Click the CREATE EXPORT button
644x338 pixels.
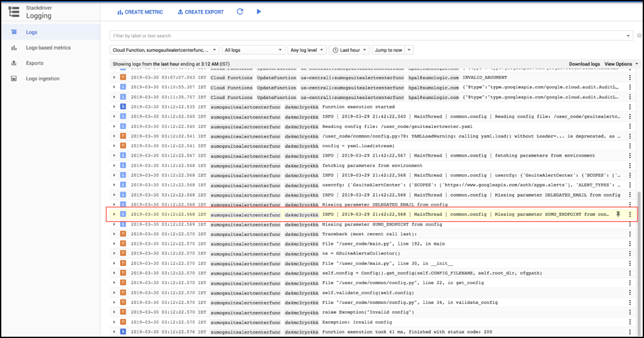tap(202, 12)
